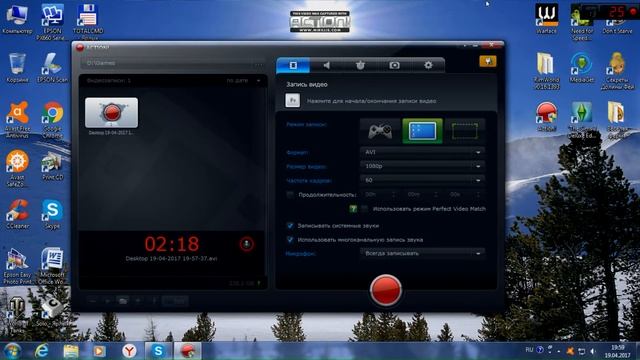Click green help icon beside Perfect Video Match
This screenshot has height=360, width=640.
(x=353, y=209)
